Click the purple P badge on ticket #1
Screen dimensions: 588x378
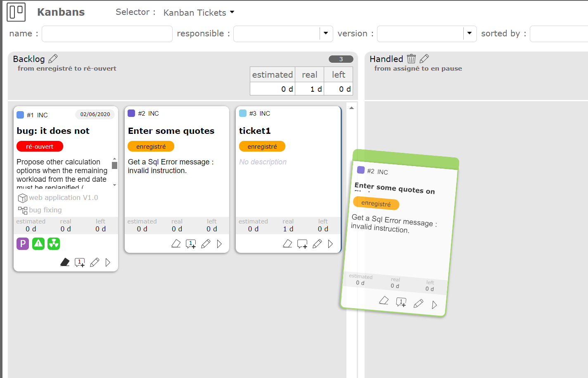23,244
